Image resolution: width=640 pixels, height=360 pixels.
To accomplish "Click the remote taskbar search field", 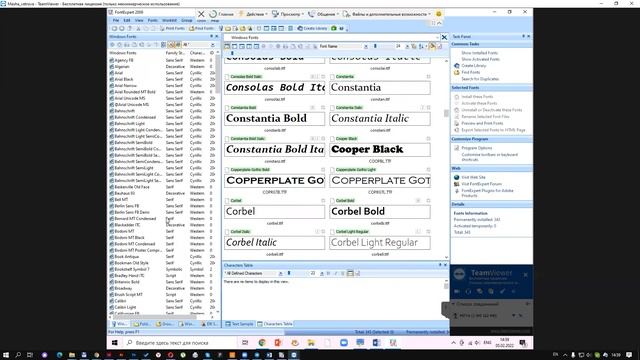I will 180,343.
